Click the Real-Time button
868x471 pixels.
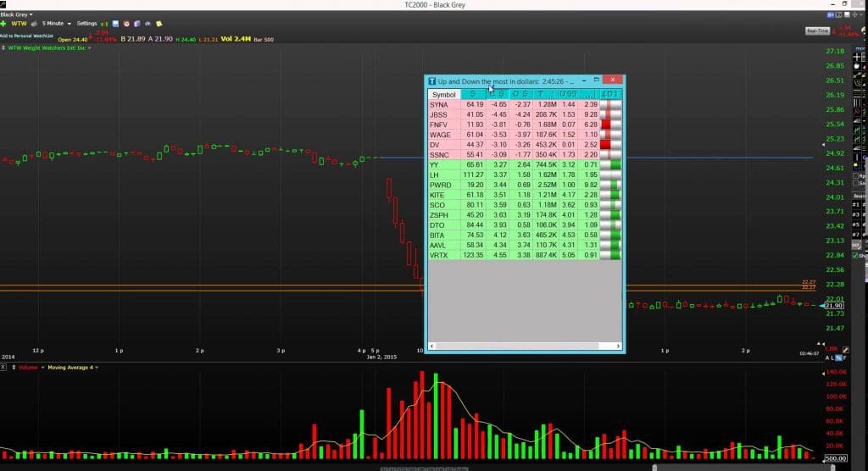[818, 31]
